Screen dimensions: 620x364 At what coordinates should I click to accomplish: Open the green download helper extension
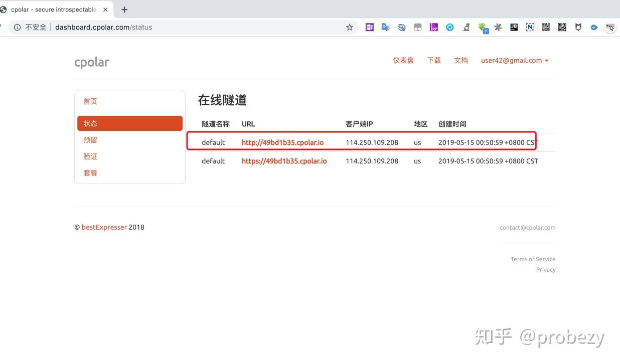[482, 27]
